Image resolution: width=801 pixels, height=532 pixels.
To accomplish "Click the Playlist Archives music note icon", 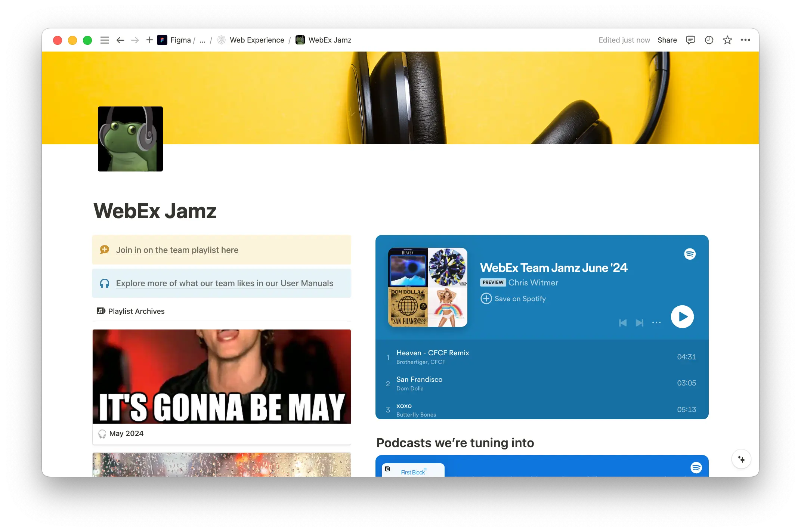I will [x=100, y=311].
